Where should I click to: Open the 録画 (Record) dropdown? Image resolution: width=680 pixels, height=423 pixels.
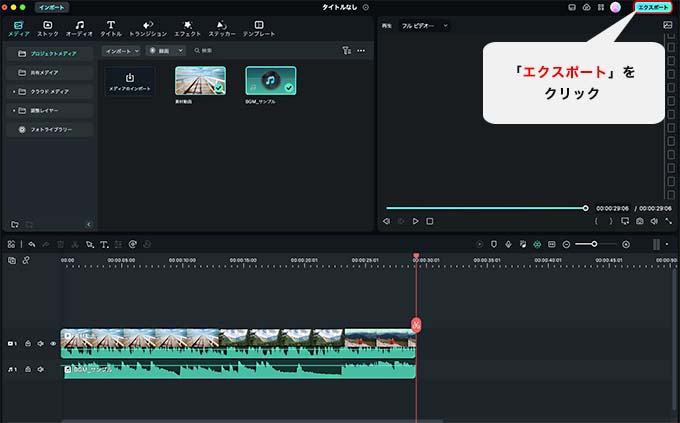165,51
